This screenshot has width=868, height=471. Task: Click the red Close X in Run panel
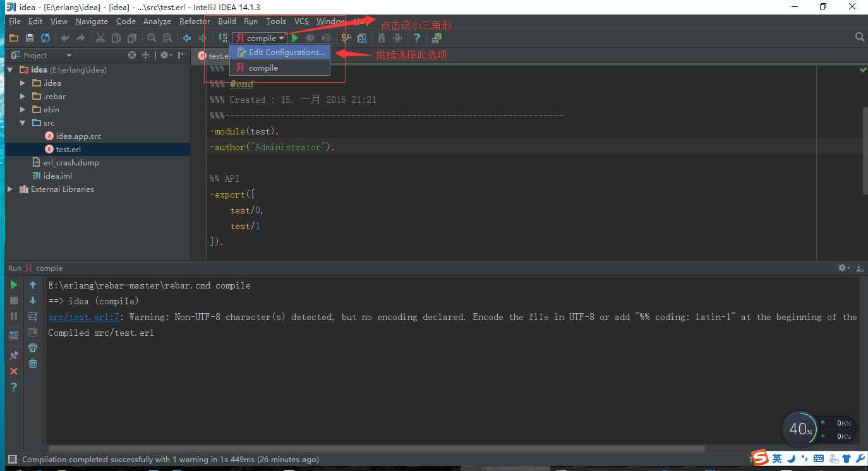14,371
